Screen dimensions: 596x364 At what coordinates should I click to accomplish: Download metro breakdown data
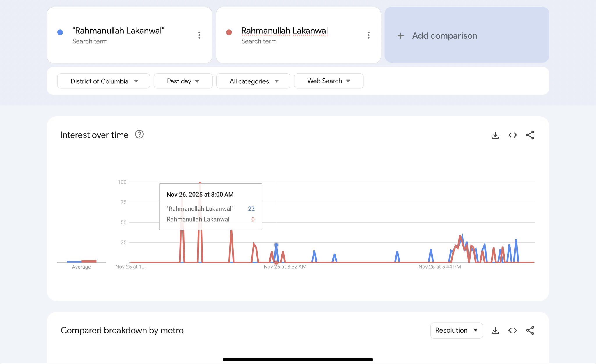point(495,331)
